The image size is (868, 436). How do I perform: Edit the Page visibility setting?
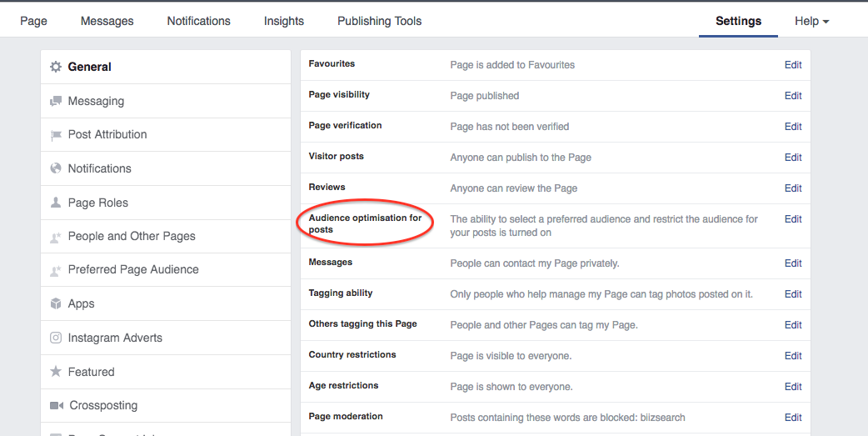[793, 96]
